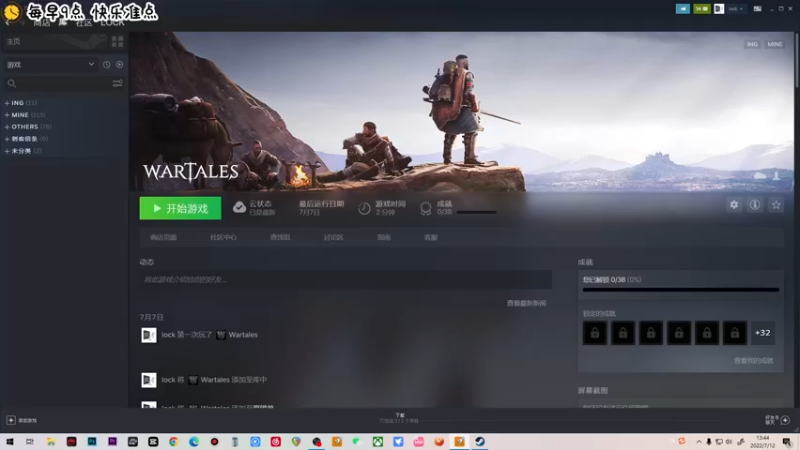This screenshot has height=450, width=800.
Task: Open the green friends notification icon
Action: 702,9
